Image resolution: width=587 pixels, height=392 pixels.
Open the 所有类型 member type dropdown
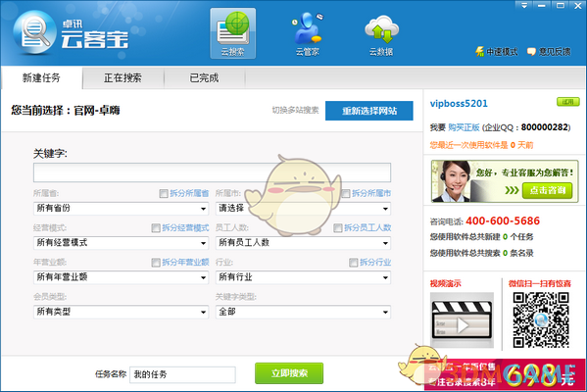click(121, 312)
